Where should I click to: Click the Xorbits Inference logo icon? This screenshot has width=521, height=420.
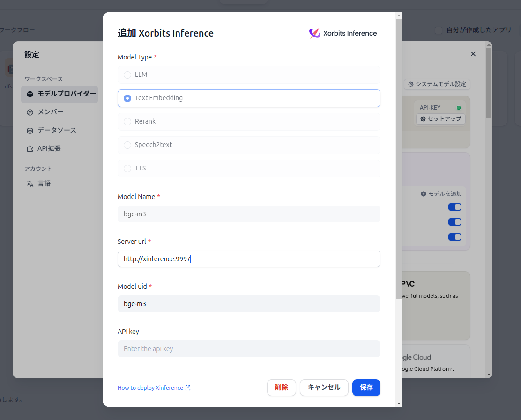point(314,33)
